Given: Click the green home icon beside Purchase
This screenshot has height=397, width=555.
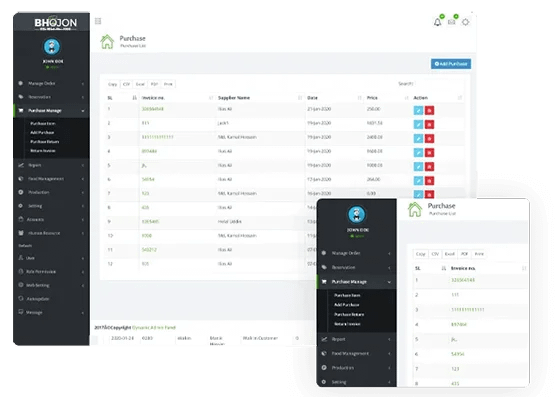Looking at the screenshot, I should pyautogui.click(x=107, y=42).
